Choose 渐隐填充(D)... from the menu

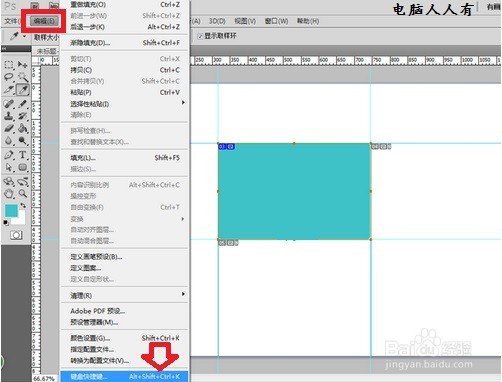(124, 43)
